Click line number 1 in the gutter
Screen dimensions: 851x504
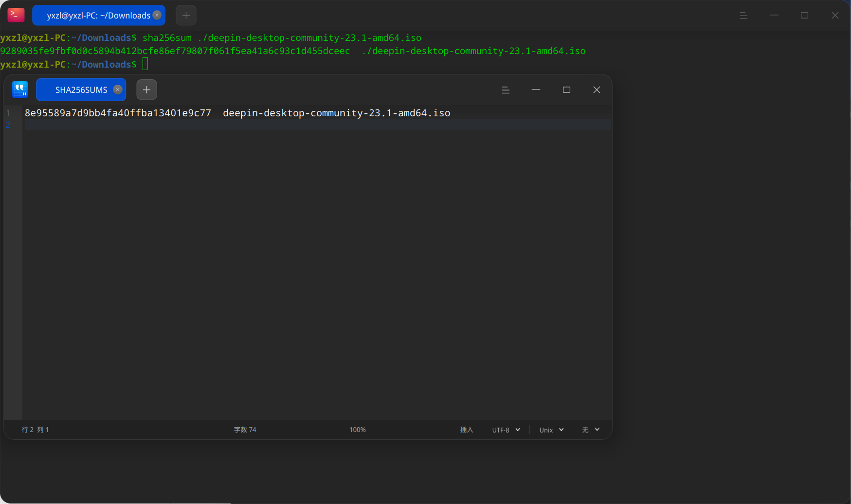tap(8, 113)
